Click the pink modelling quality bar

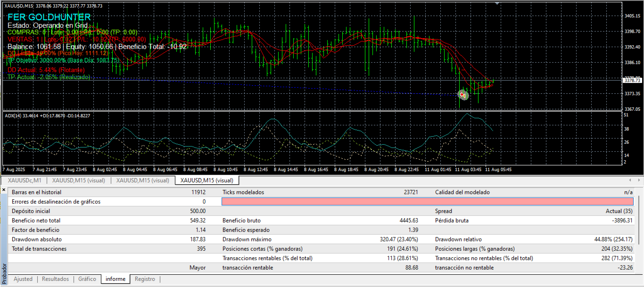tap(428, 202)
